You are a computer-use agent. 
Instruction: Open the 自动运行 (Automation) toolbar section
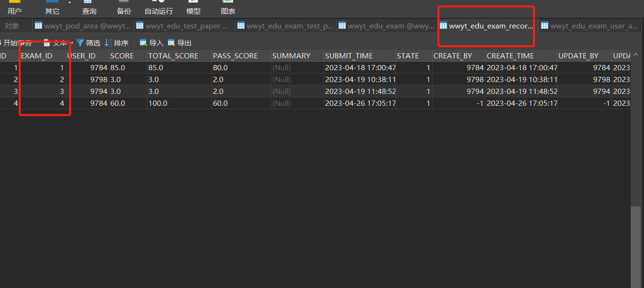pyautogui.click(x=159, y=8)
